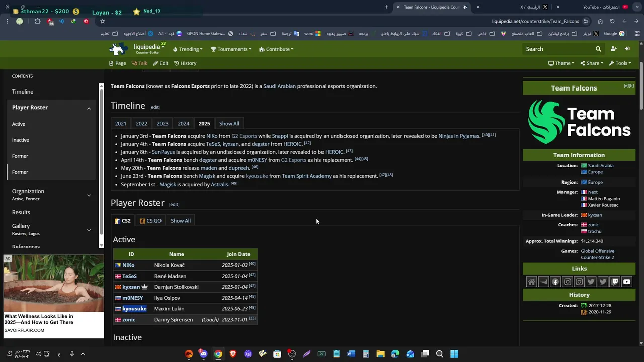Jump to Inactive in contents sidebar
This screenshot has height=362, width=644.
(x=21, y=140)
